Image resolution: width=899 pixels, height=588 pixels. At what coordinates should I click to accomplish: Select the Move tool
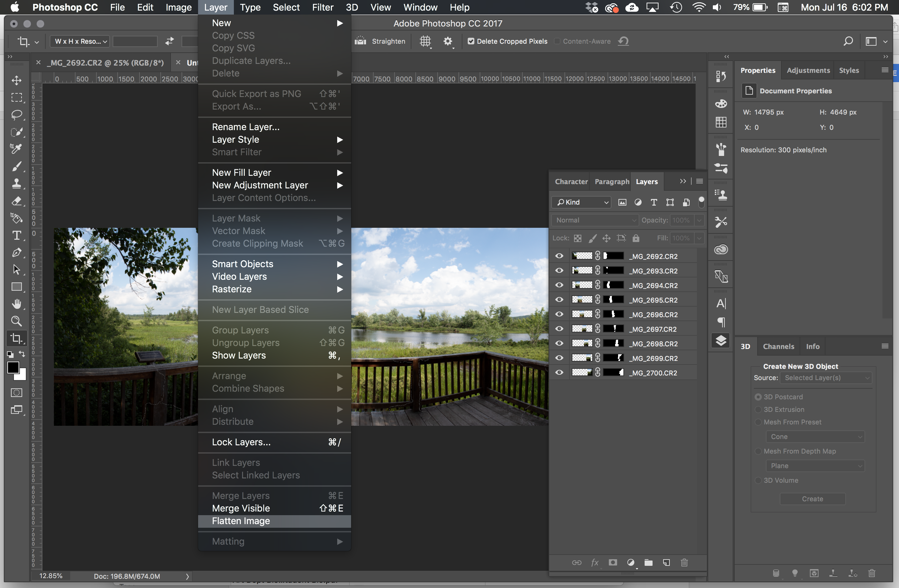tap(16, 80)
